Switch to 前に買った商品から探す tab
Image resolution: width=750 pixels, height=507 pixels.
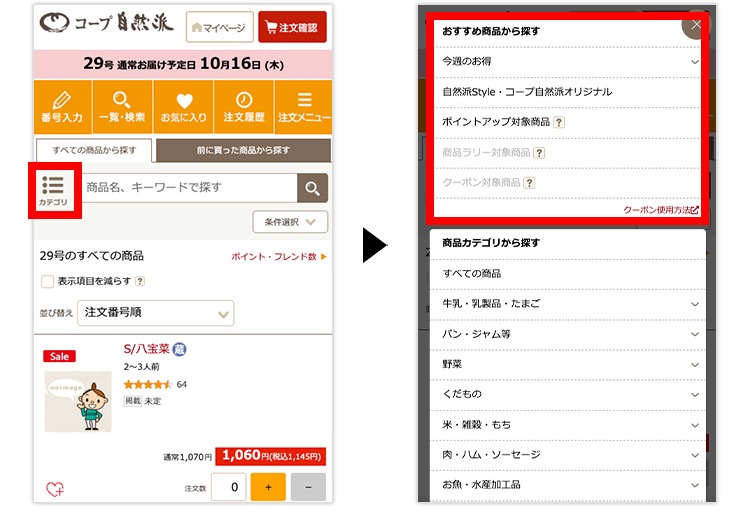tap(243, 151)
